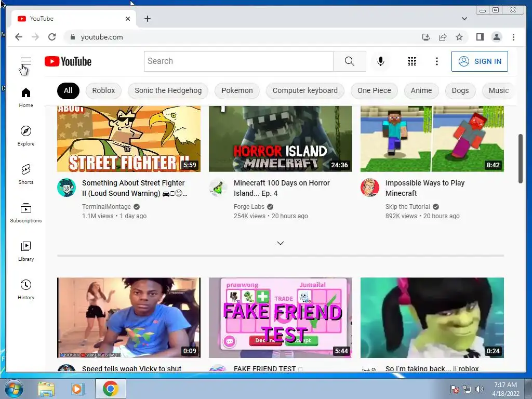Click the Chrome taskbar icon
This screenshot has width=532, height=399.
point(110,389)
